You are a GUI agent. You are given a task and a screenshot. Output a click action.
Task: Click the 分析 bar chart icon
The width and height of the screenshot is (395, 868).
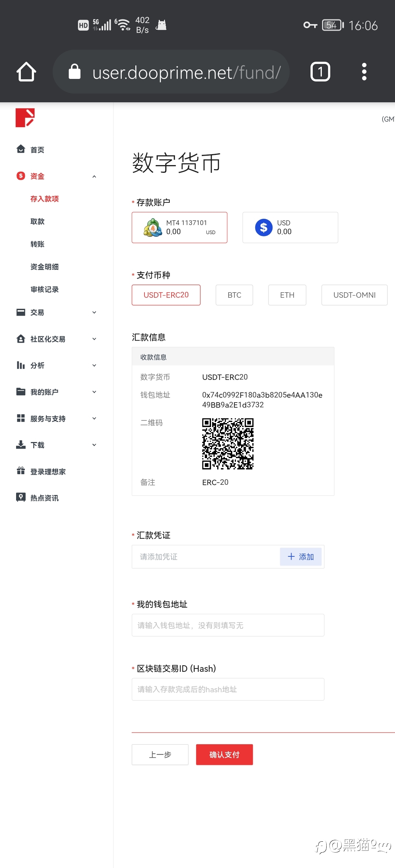tap(21, 365)
